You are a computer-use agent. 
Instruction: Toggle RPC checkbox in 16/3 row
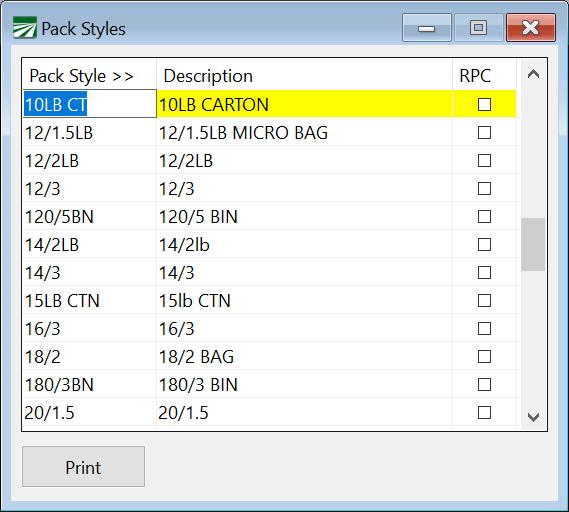click(484, 329)
